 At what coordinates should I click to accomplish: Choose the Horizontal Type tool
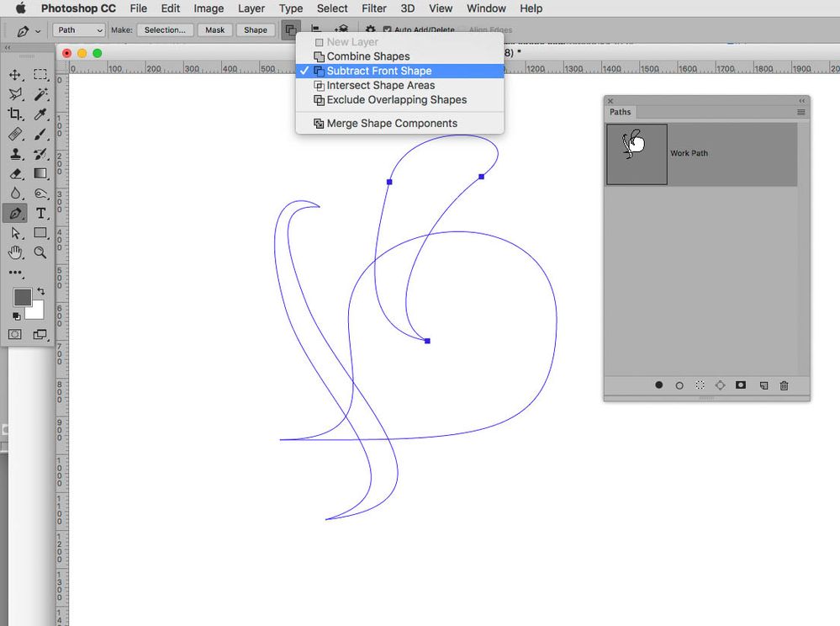[x=40, y=214]
